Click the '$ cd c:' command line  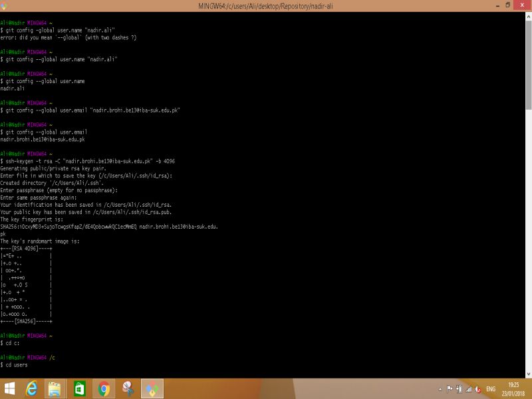[10, 343]
